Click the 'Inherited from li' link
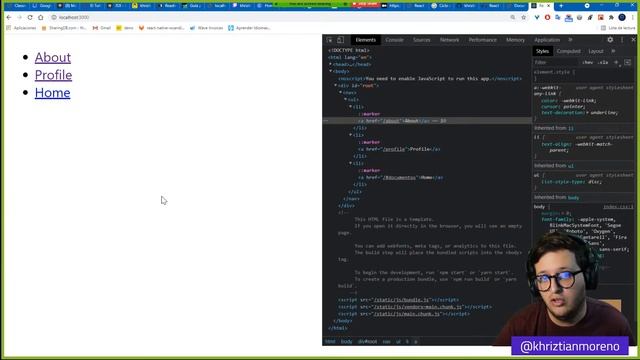The width and height of the screenshot is (640, 360). (x=571, y=128)
